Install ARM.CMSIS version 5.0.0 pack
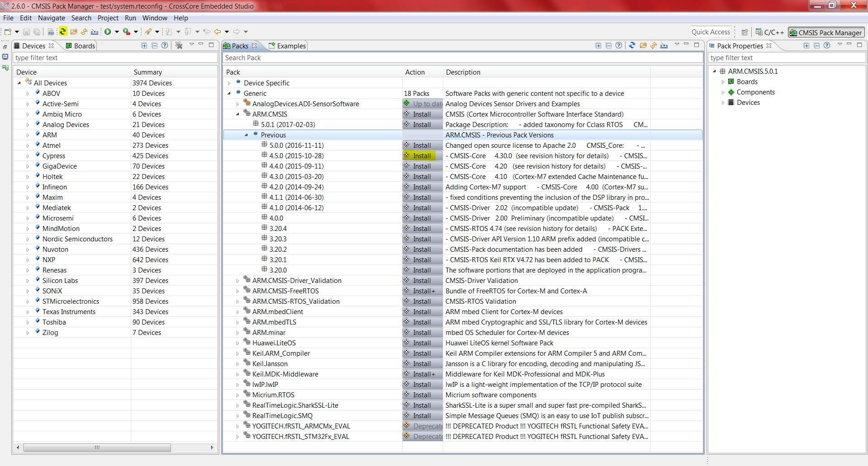This screenshot has height=466, width=868. point(422,146)
